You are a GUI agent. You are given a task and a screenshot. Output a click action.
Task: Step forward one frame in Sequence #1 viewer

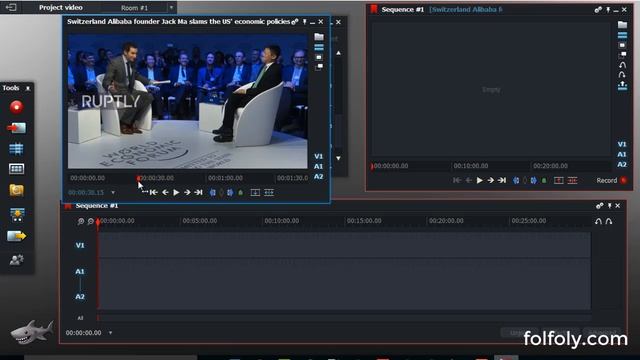point(490,180)
